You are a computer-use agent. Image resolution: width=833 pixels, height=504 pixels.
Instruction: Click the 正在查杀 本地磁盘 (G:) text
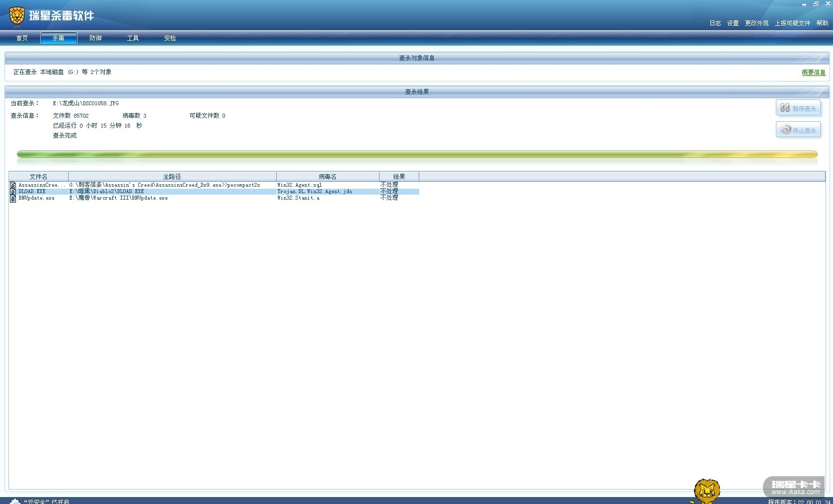[x=62, y=72]
